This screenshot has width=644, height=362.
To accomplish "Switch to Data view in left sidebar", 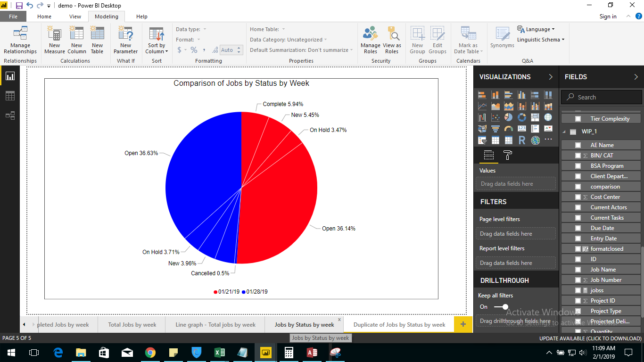I will click(10, 96).
